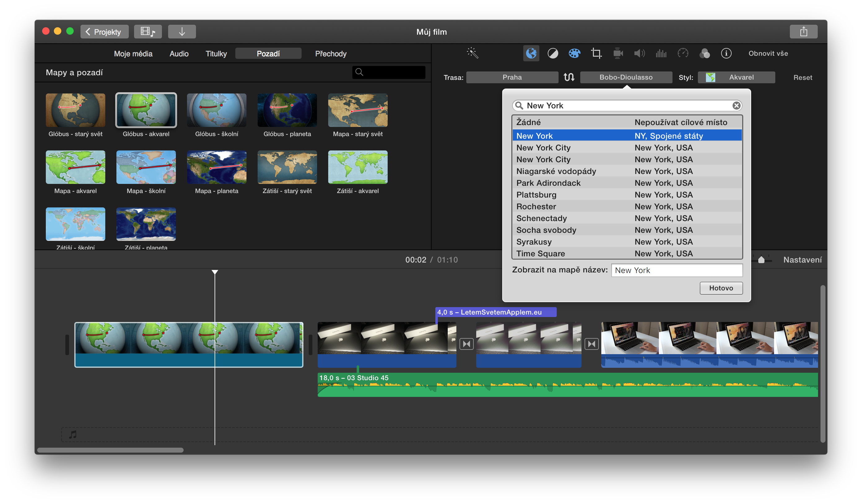
Task: Activate the crop tool icon
Action: point(596,53)
